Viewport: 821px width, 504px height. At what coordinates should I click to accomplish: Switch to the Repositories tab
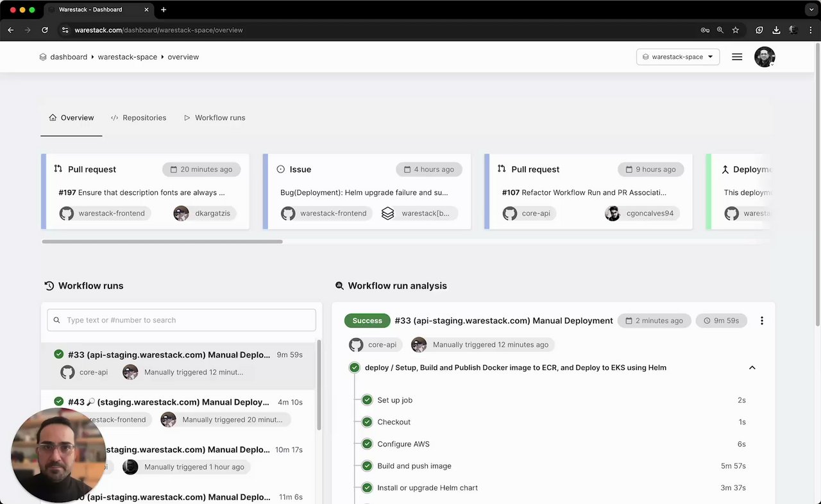pos(139,118)
